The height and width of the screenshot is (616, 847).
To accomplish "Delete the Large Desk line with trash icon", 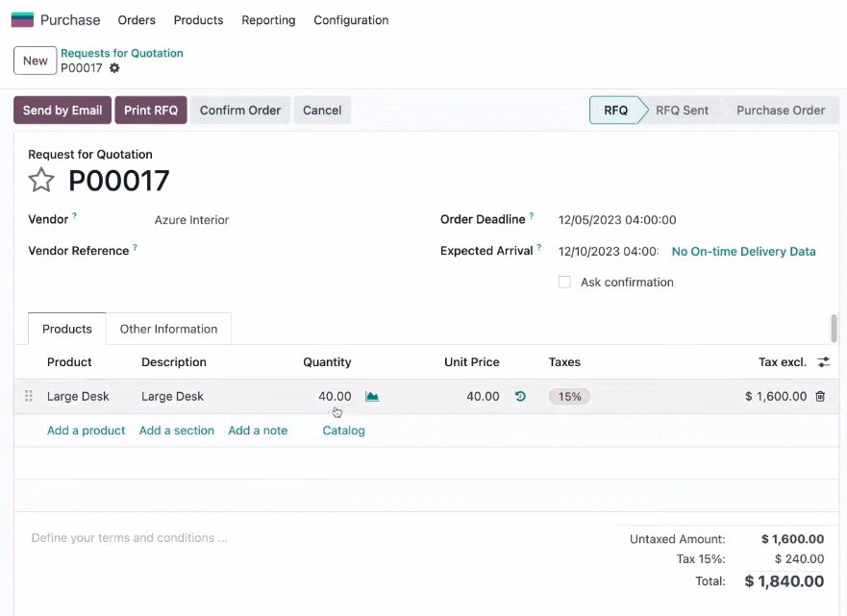I will pyautogui.click(x=820, y=396).
